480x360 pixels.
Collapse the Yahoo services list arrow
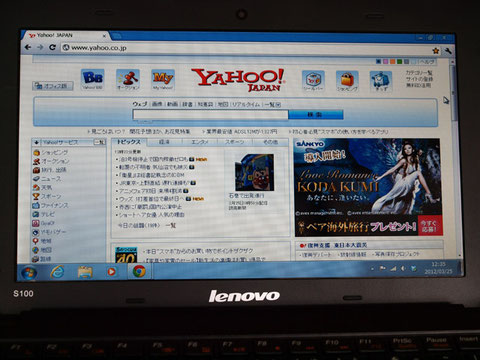coord(37,142)
